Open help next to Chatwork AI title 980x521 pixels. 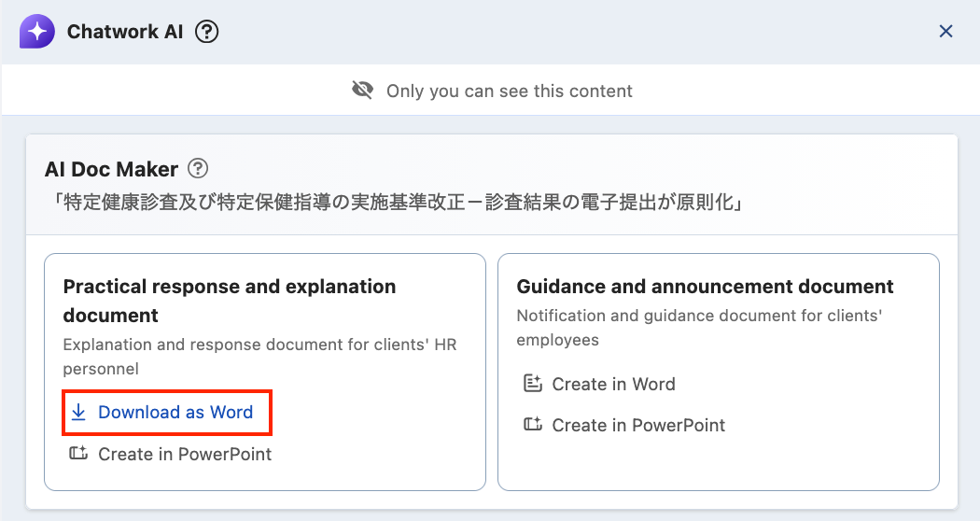207,31
